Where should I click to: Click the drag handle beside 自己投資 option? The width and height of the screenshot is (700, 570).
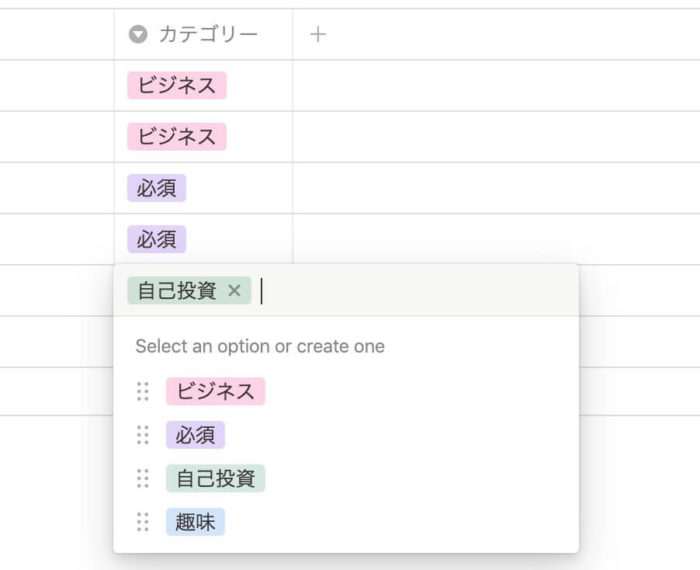click(143, 478)
